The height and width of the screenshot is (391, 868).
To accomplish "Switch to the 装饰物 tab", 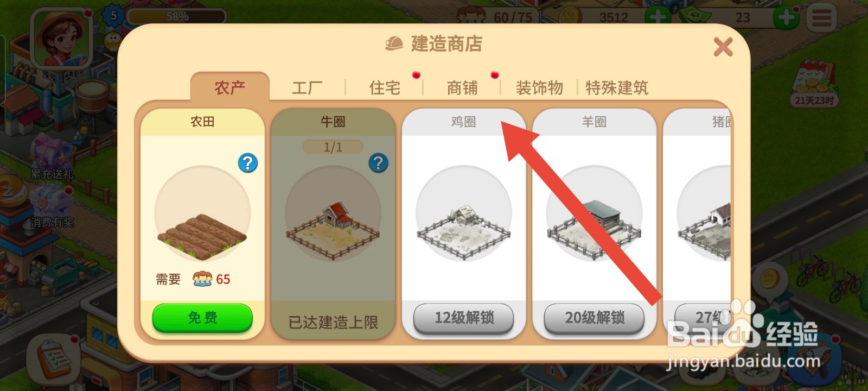I will coord(539,88).
